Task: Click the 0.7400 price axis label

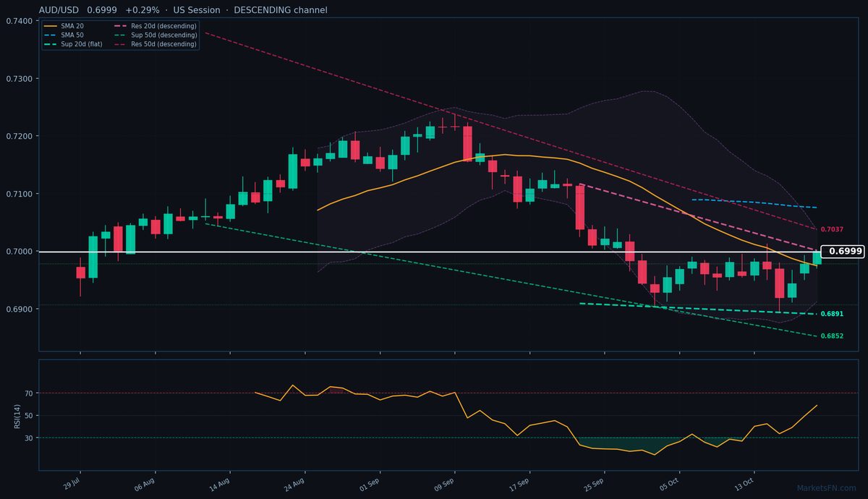Action: pyautogui.click(x=18, y=21)
